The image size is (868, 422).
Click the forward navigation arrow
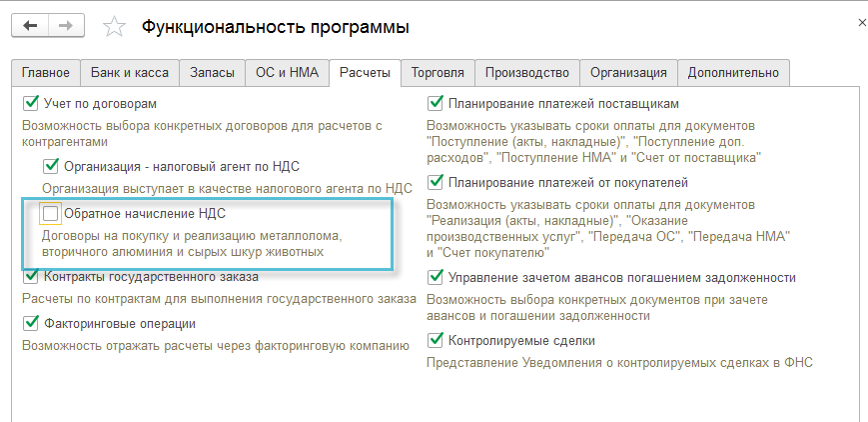69,27
